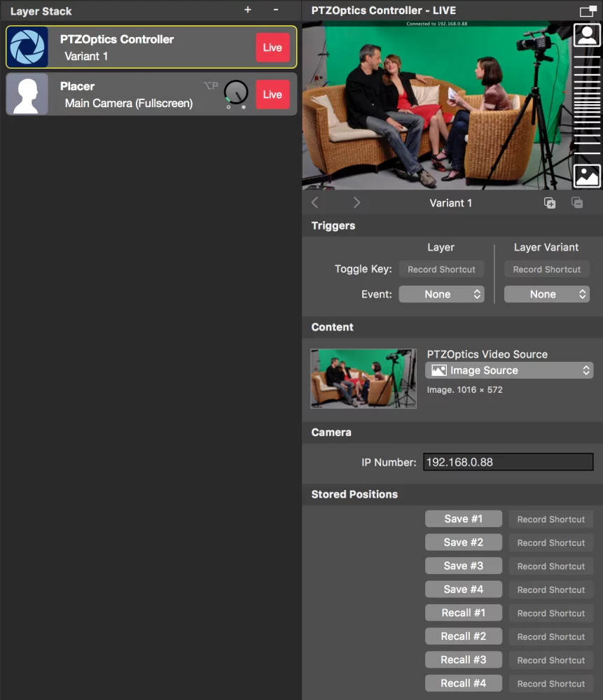Viewport: 603px width, 700px height.
Task: Click Recall #1 position button
Action: pos(463,613)
